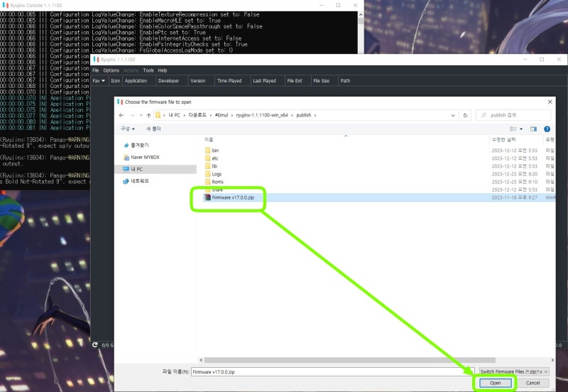The image size is (568, 392).
Task: Click the Icon column header
Action: coord(116,80)
